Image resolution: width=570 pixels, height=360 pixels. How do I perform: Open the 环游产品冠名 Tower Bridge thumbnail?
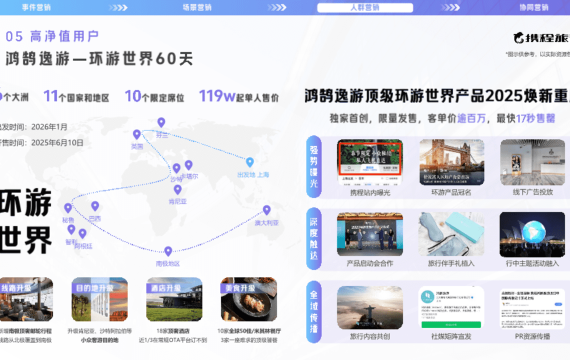point(451,162)
